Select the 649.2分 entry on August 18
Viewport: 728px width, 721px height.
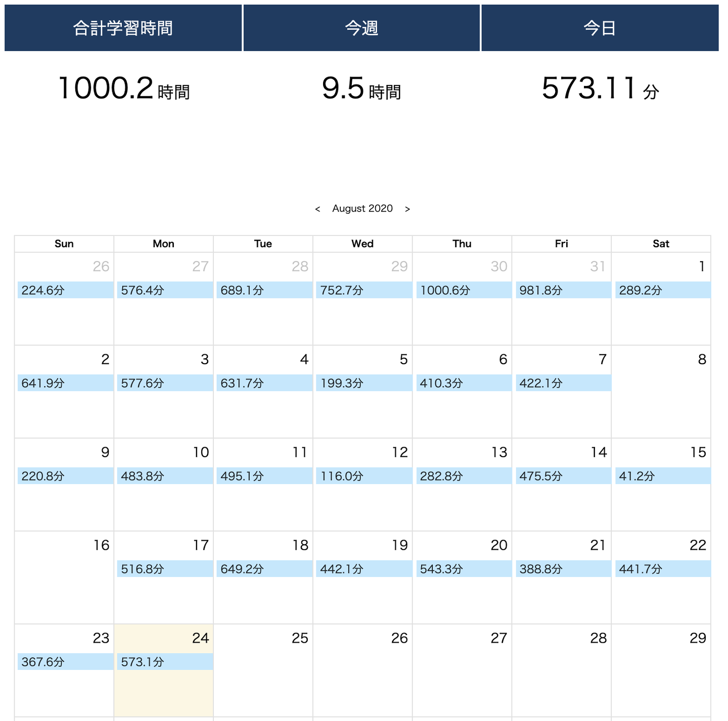263,569
